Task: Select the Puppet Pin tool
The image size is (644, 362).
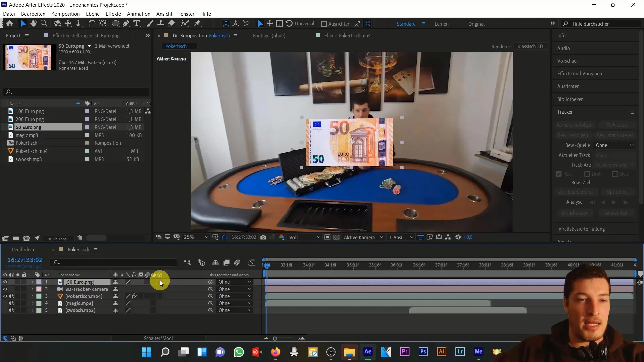Action: (x=198, y=24)
